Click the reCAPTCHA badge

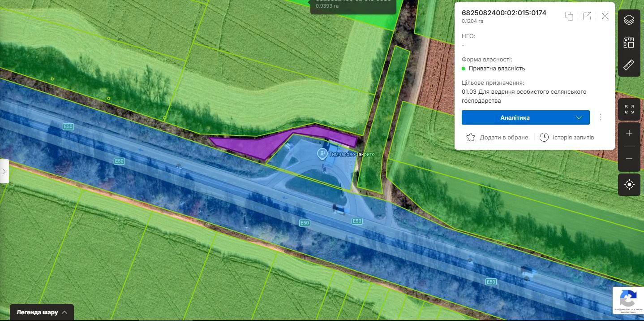pos(628,299)
